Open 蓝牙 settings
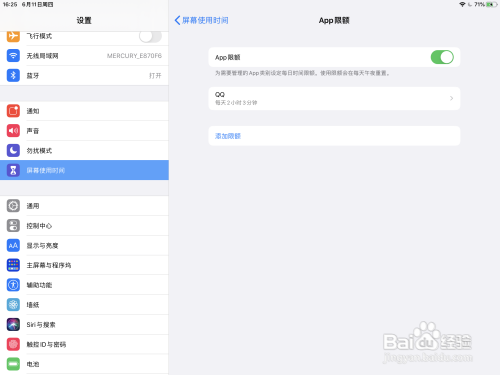 pyautogui.click(x=84, y=75)
